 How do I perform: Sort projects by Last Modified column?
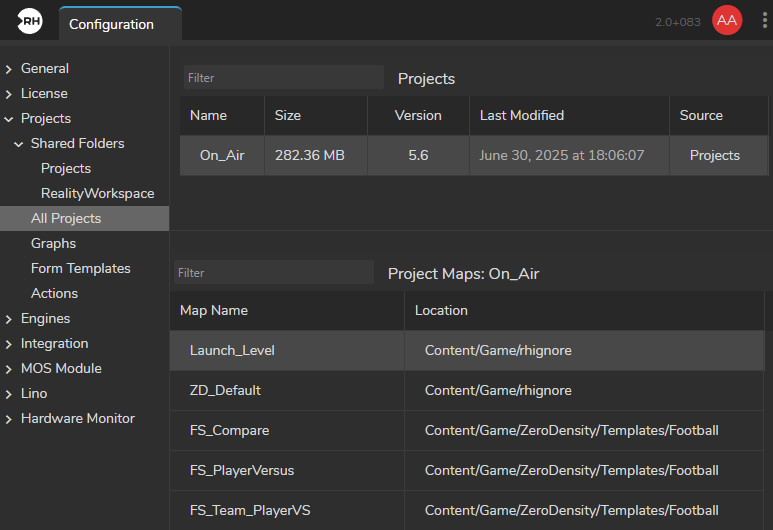pos(521,115)
